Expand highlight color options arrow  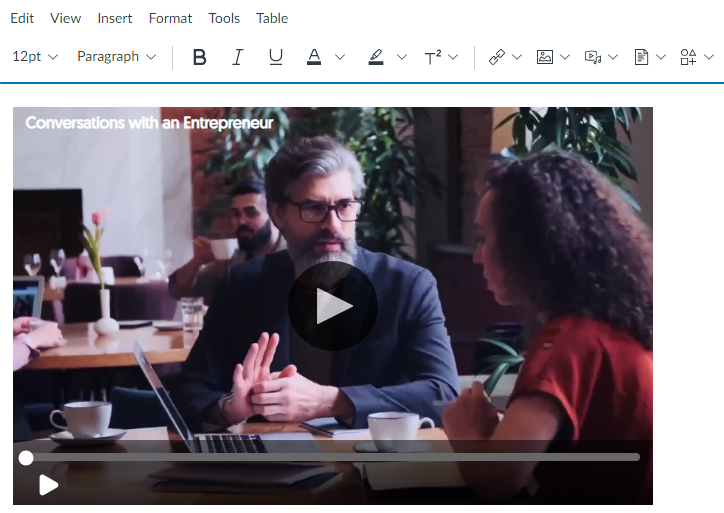pyautogui.click(x=402, y=57)
